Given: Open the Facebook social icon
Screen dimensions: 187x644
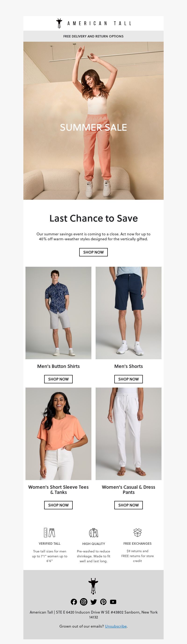Looking at the screenshot, I should tap(74, 602).
